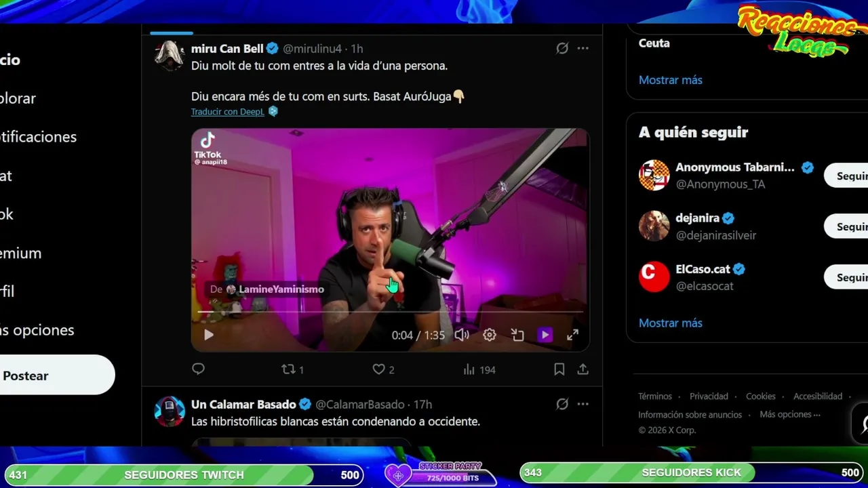
Task: Reply to miru Can Bell's post
Action: tap(198, 369)
